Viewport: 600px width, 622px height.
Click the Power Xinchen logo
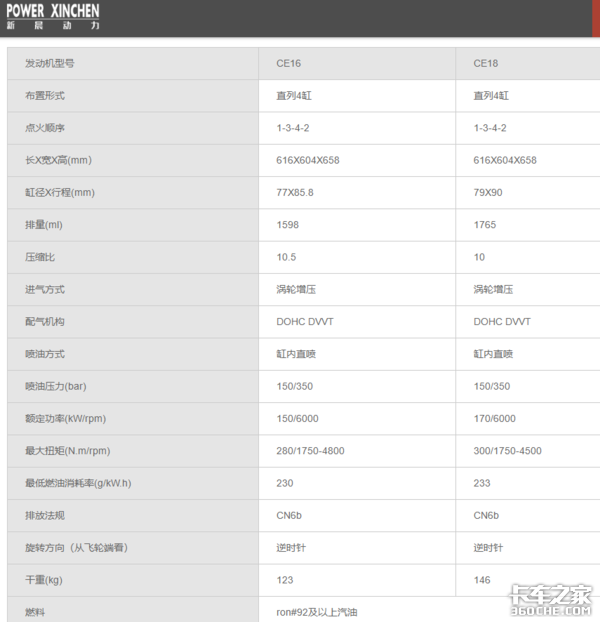(x=52, y=17)
